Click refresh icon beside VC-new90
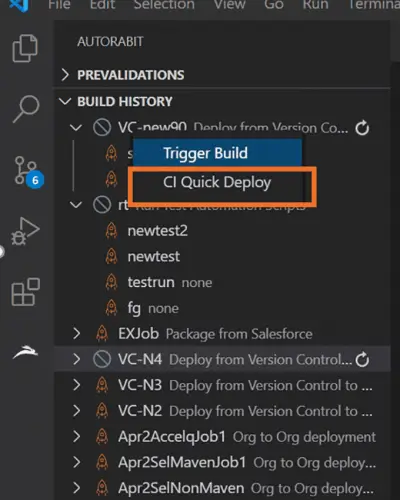Screen dimensions: 400x500 coord(362,128)
